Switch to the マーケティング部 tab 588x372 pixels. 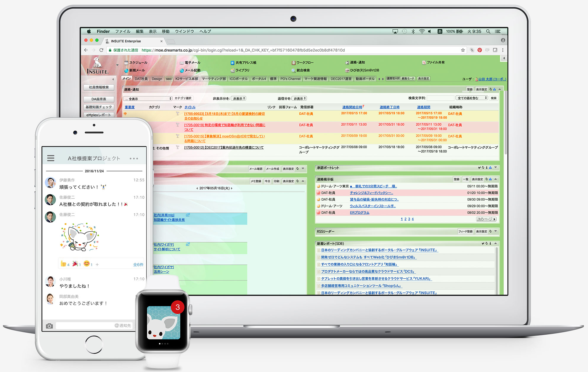(x=214, y=79)
